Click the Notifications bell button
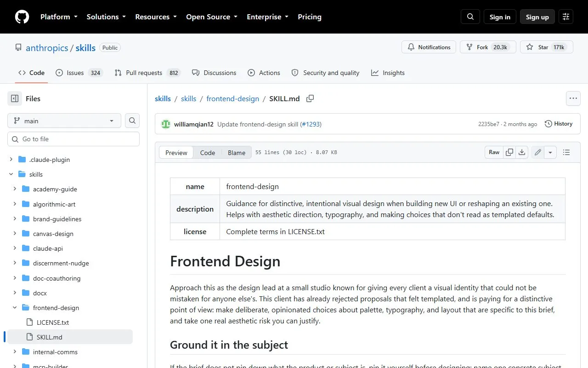588x368 pixels. 429,47
